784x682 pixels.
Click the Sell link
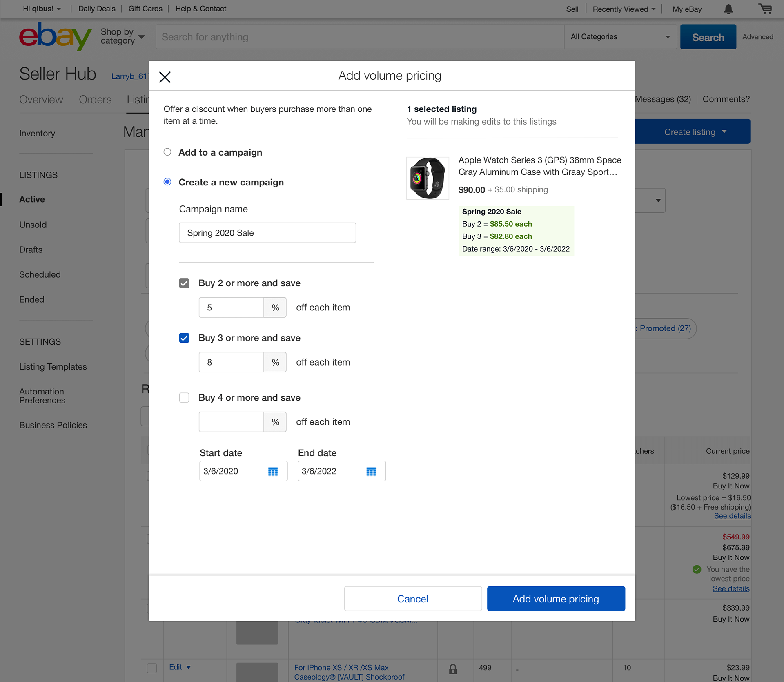[x=572, y=9]
